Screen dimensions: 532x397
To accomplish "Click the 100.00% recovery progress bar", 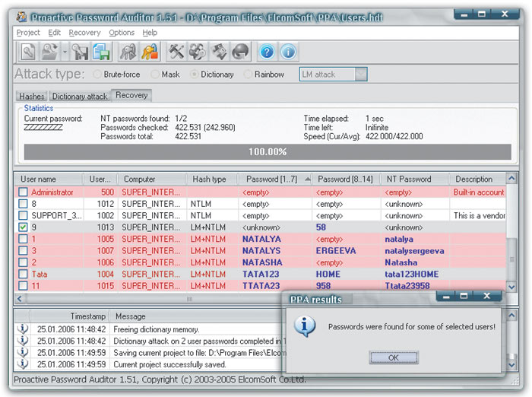I will [268, 151].
